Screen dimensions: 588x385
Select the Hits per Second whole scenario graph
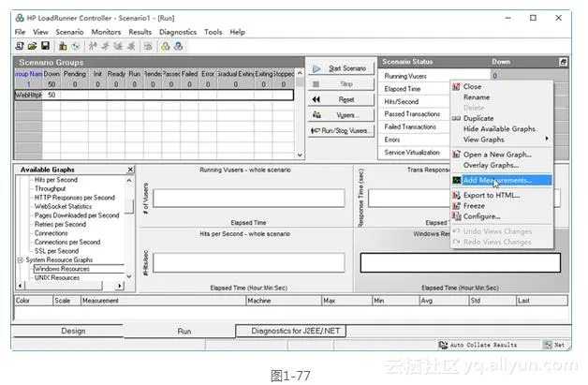pyautogui.click(x=245, y=260)
